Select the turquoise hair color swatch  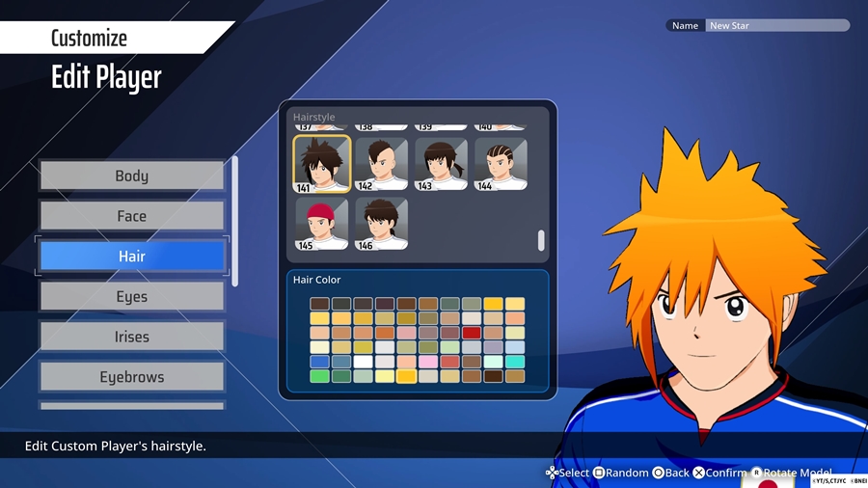tap(515, 362)
